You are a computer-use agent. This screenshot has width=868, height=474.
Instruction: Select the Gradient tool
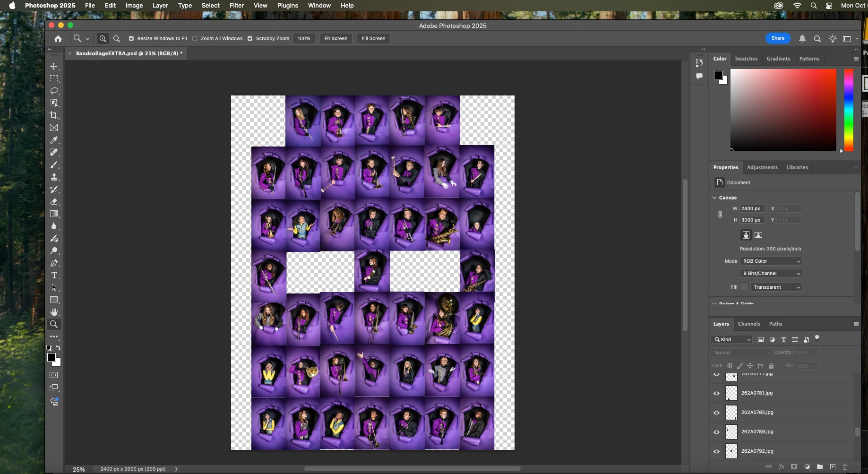[x=54, y=214]
